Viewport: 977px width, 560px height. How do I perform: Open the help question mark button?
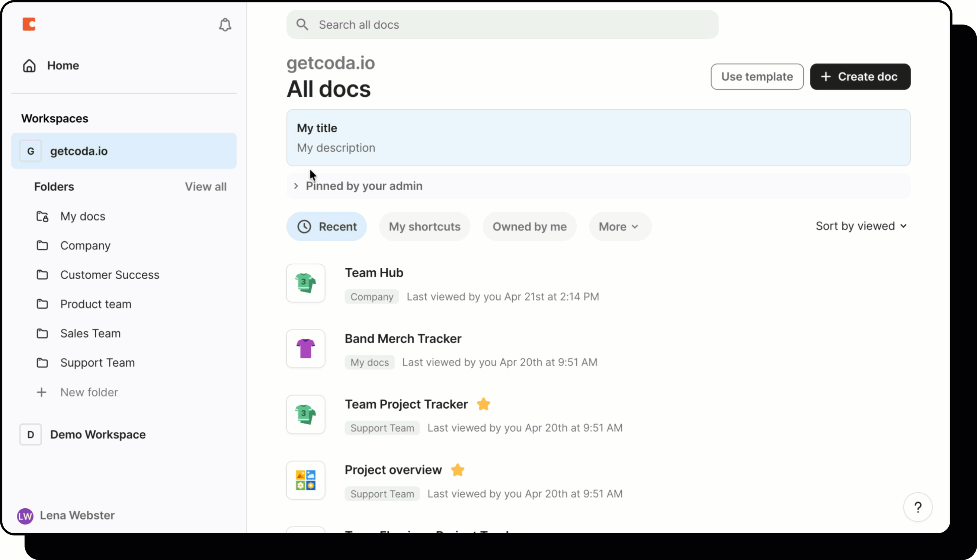918,507
